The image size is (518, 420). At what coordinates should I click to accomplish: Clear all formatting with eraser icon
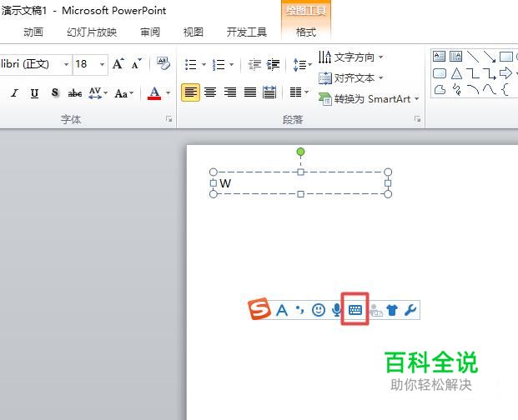pyautogui.click(x=163, y=63)
